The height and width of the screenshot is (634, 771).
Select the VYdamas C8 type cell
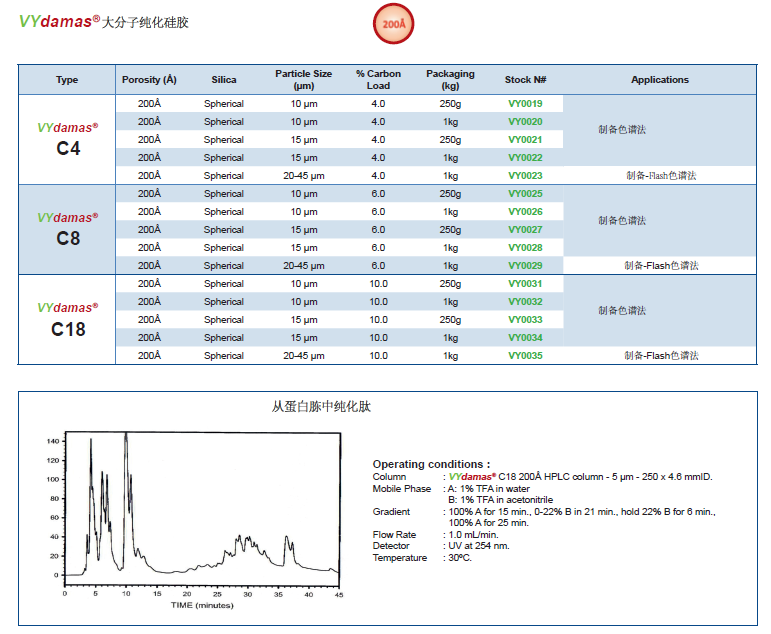coord(67,230)
